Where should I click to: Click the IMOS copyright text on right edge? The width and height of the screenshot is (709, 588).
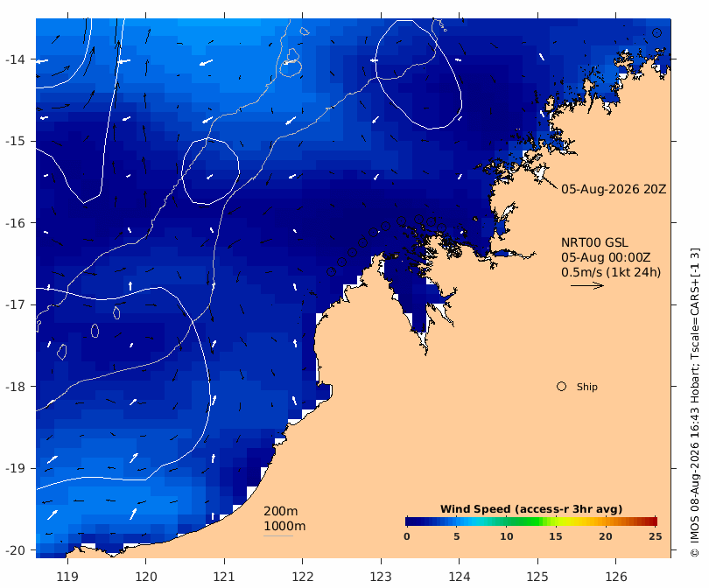tap(694, 402)
